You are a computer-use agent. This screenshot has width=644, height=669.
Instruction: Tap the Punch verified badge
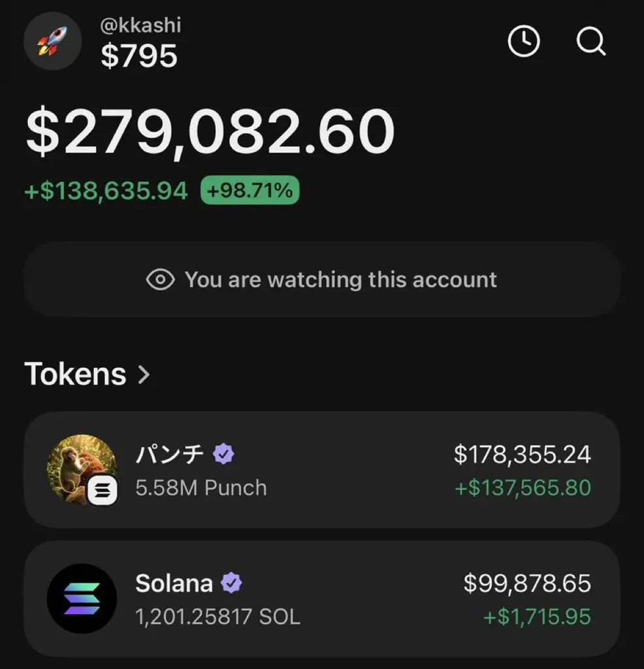(x=223, y=453)
